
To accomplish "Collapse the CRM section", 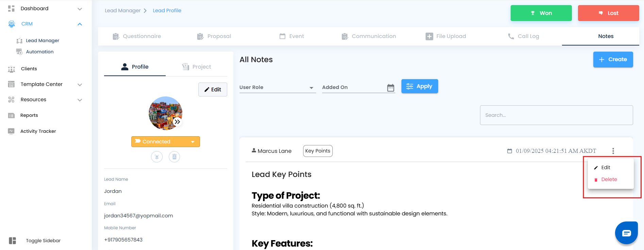I will (x=80, y=24).
